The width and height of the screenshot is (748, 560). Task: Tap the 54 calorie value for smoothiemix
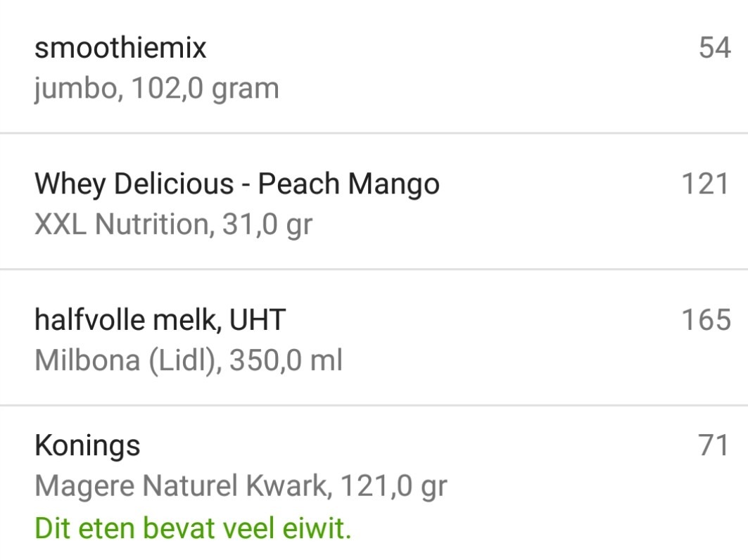(x=714, y=48)
